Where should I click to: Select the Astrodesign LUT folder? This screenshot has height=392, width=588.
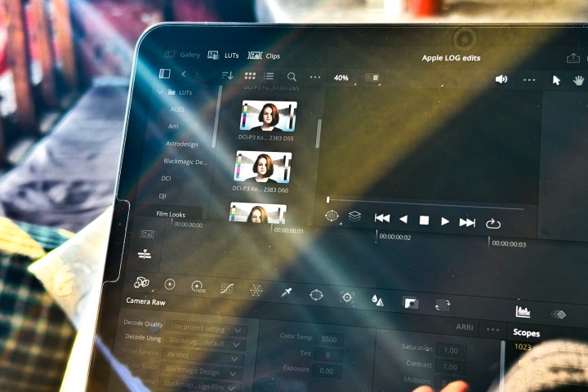pos(181,144)
